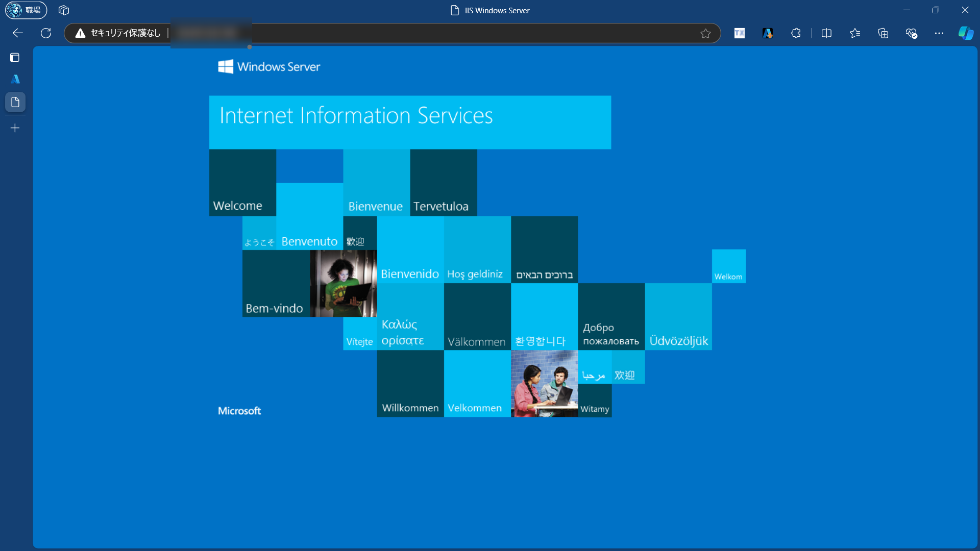Open the Favorites list icon in toolbar
Screen dimensions: 980x551
pos(855,33)
